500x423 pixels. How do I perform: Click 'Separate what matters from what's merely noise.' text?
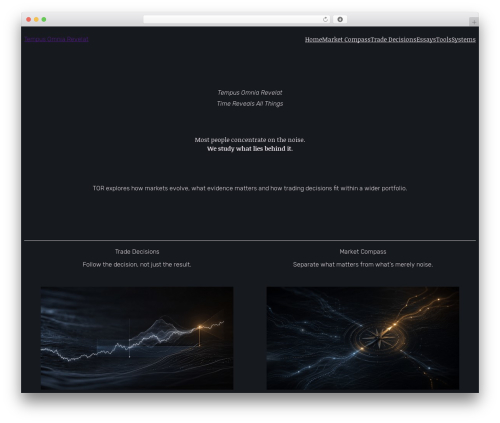pos(363,264)
